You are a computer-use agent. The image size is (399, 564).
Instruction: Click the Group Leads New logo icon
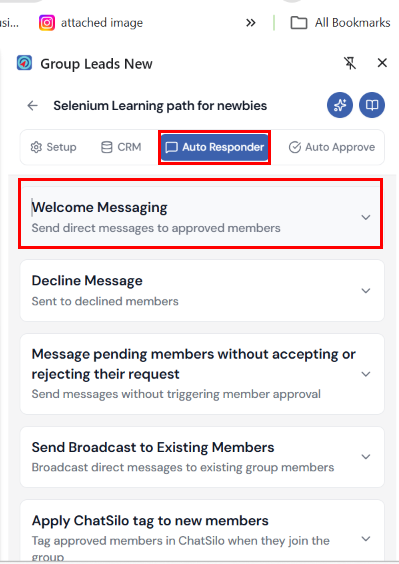click(x=24, y=63)
